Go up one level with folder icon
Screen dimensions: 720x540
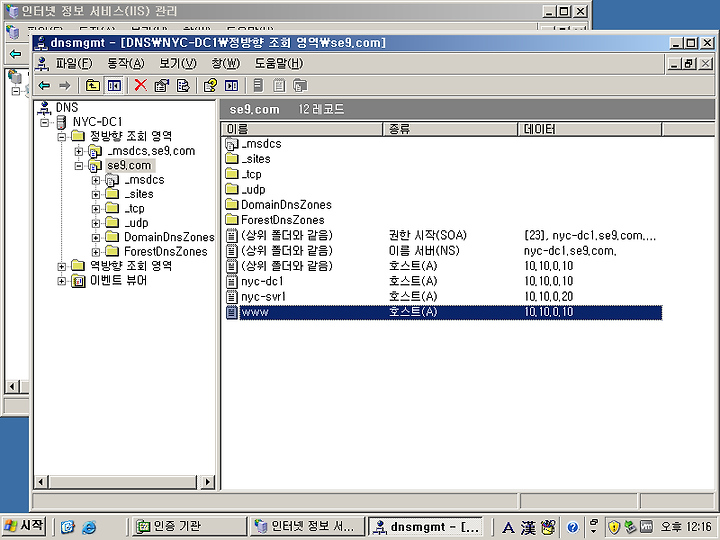pyautogui.click(x=93, y=85)
